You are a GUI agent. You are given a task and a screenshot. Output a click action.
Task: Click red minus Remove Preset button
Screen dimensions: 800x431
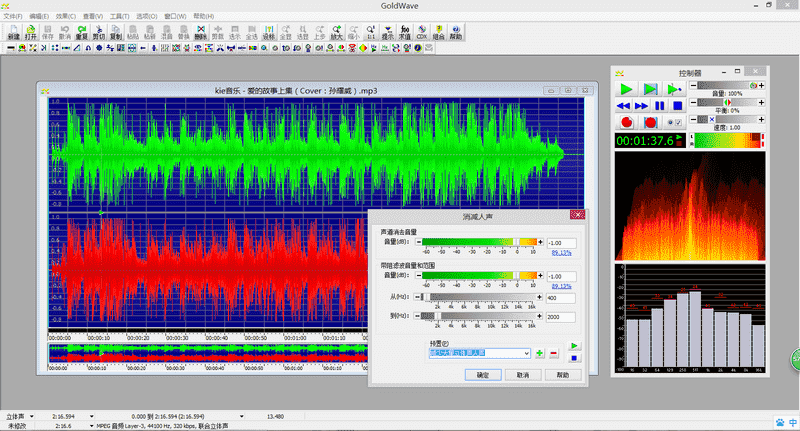[554, 353]
